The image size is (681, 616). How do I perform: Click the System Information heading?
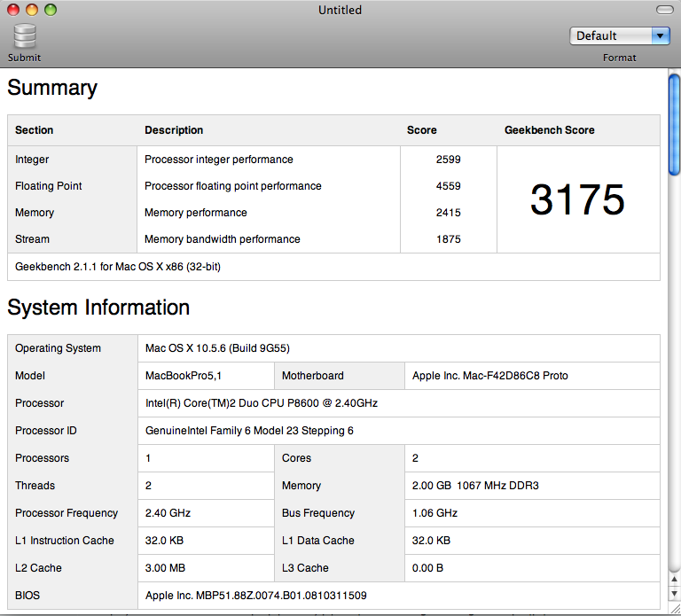click(98, 308)
